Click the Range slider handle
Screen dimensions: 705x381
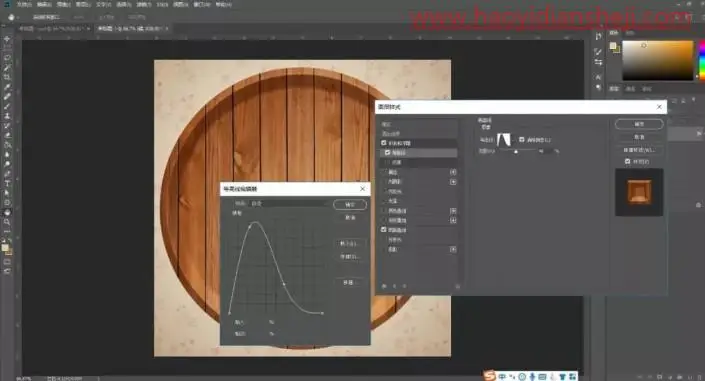pyautogui.click(x=516, y=152)
